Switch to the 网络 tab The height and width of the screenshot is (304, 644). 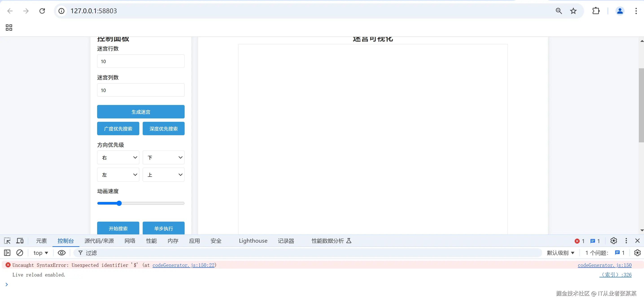pos(130,241)
